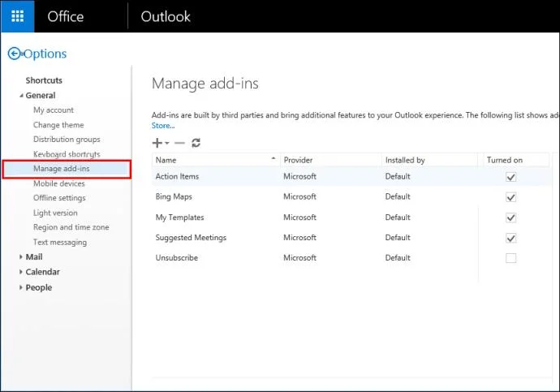Expand the Calendar section
The height and width of the screenshot is (392, 560).
click(x=21, y=272)
